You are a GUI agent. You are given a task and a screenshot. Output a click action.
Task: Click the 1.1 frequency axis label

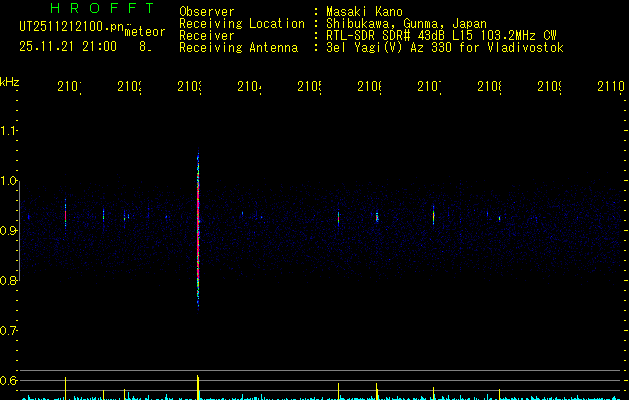pos(8,131)
